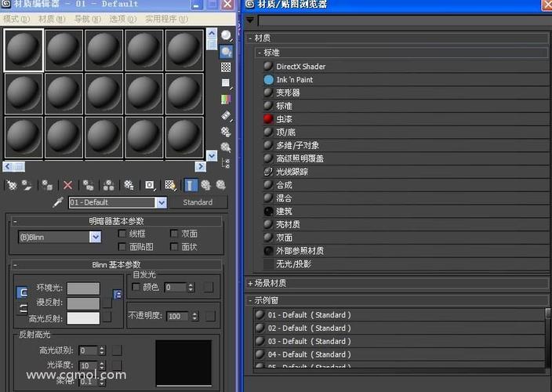Click the Make Preview icon

point(226,115)
